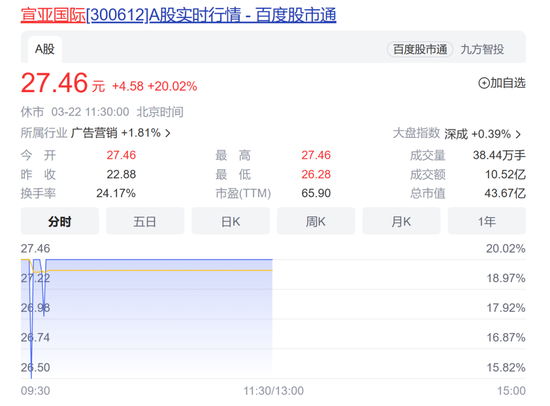Click the 换手率 value 24.17%

click(116, 193)
